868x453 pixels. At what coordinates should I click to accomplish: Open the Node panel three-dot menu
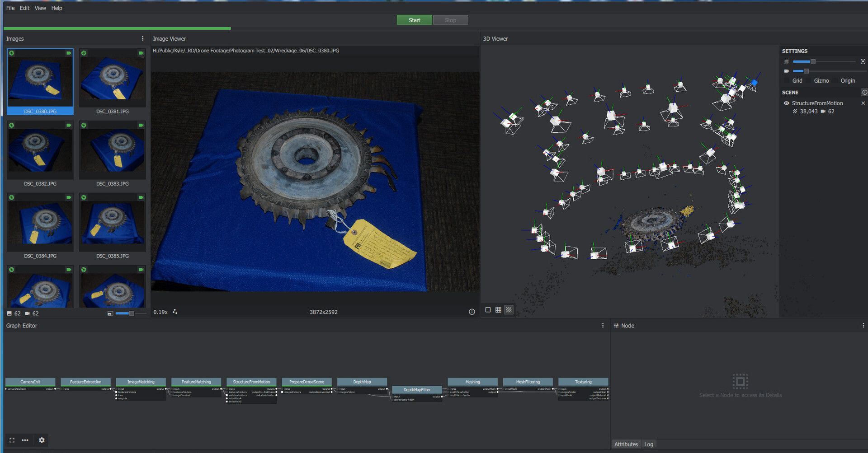pyautogui.click(x=863, y=325)
